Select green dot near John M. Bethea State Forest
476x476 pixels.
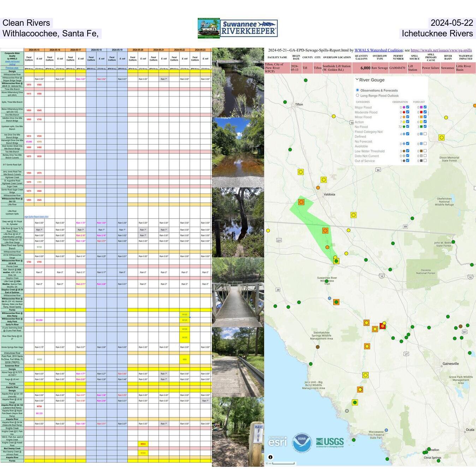(453, 242)
